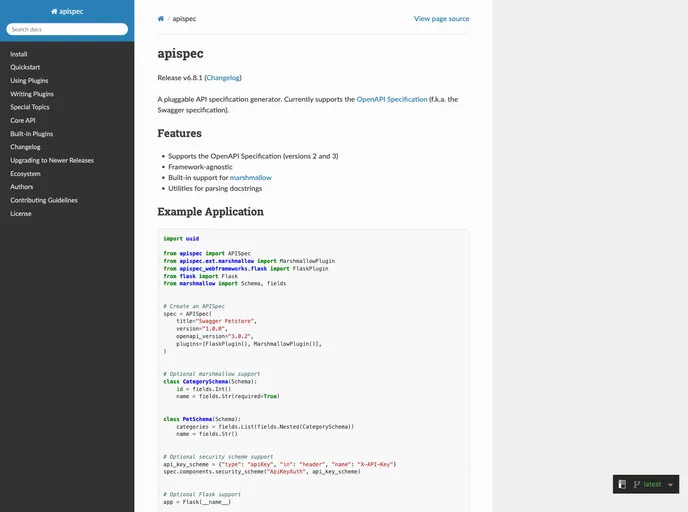Screen dimensions: 688x512
Task: Open the Ecosystem page
Action: click(x=25, y=174)
